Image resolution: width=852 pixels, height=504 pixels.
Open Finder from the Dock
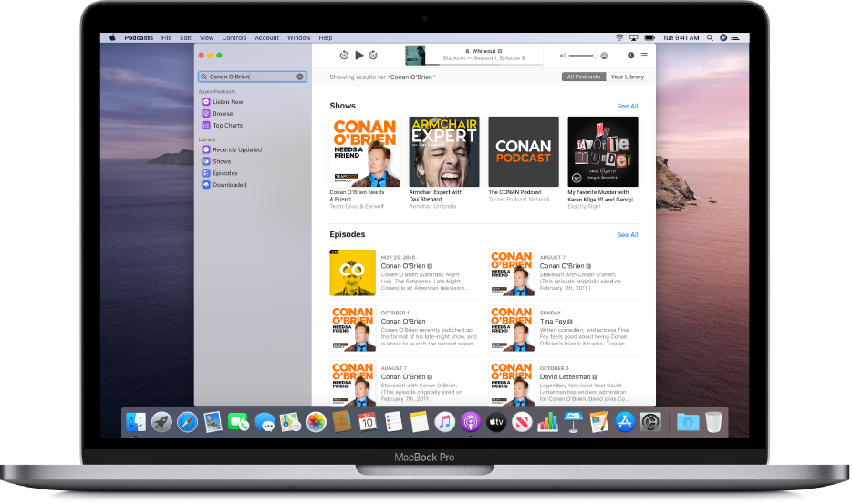(136, 422)
